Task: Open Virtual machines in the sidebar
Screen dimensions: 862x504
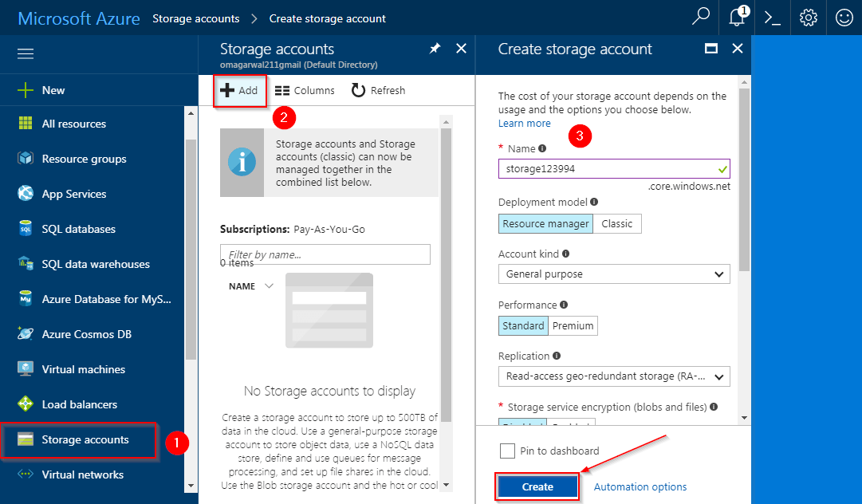Action: click(x=84, y=369)
